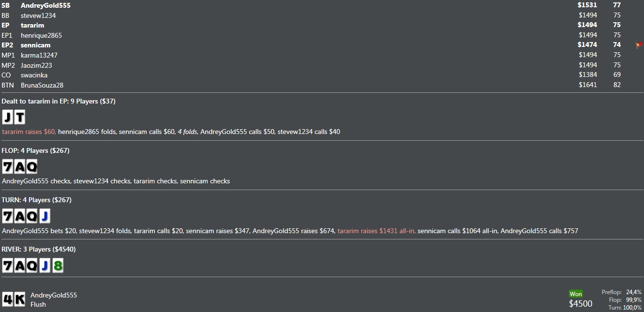
Task: Click the green 8 river card
Action: (58, 266)
